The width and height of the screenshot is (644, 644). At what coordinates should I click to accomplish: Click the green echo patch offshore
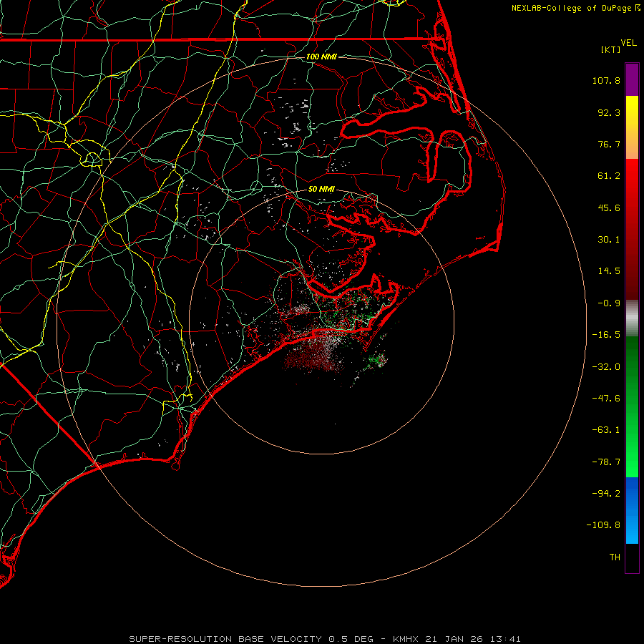point(377,360)
